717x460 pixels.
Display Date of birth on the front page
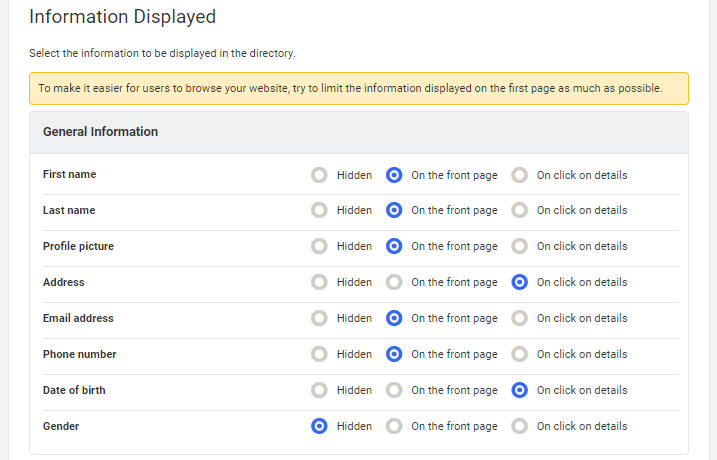pos(394,391)
